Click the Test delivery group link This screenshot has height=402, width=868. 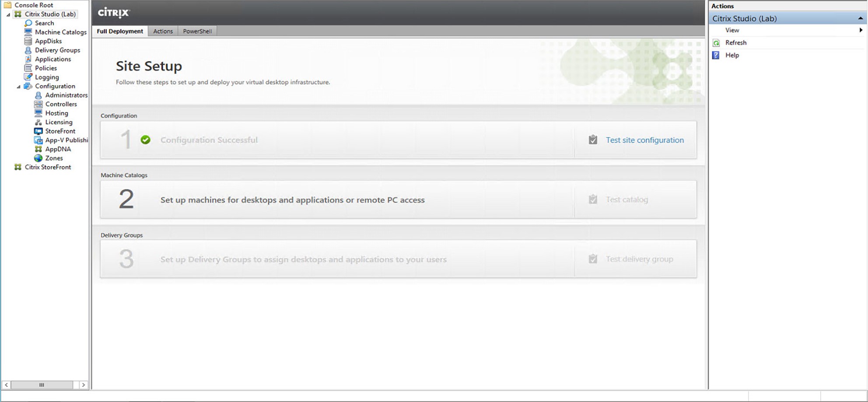pos(639,259)
